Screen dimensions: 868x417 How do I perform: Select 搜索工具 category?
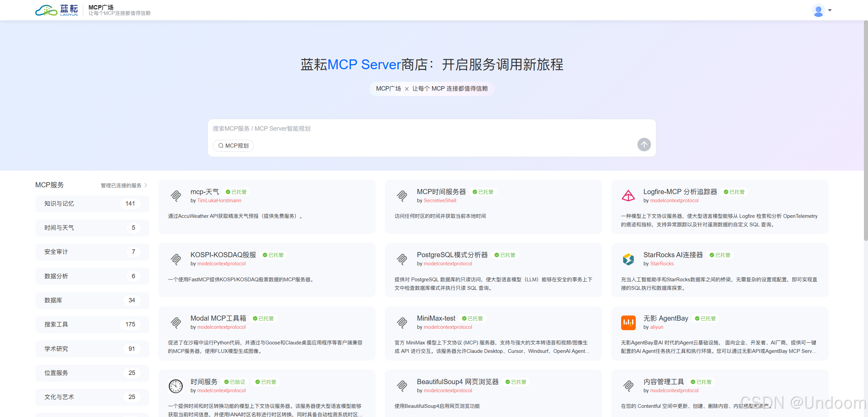(x=92, y=324)
